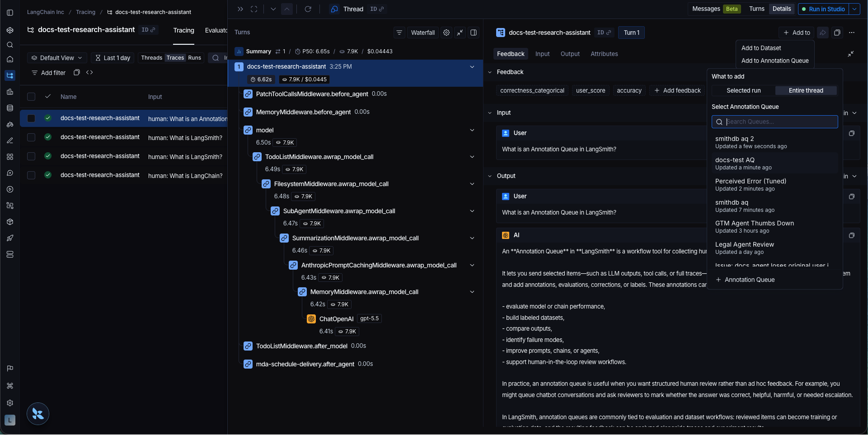
Task: Click the refresh icon in thread toolbar
Action: (308, 9)
